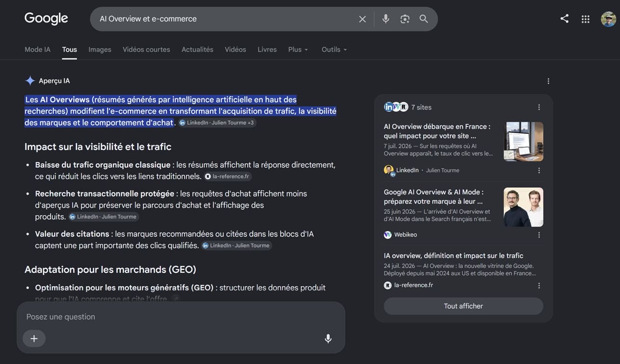The height and width of the screenshot is (364, 620).
Task: Click the 'Posez une question' input field
Action: tap(181, 317)
